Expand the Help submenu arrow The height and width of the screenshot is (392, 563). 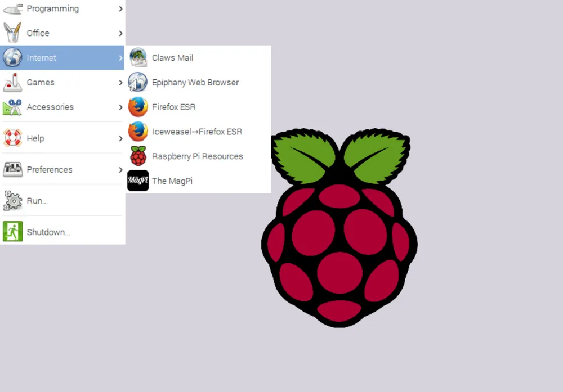point(120,138)
